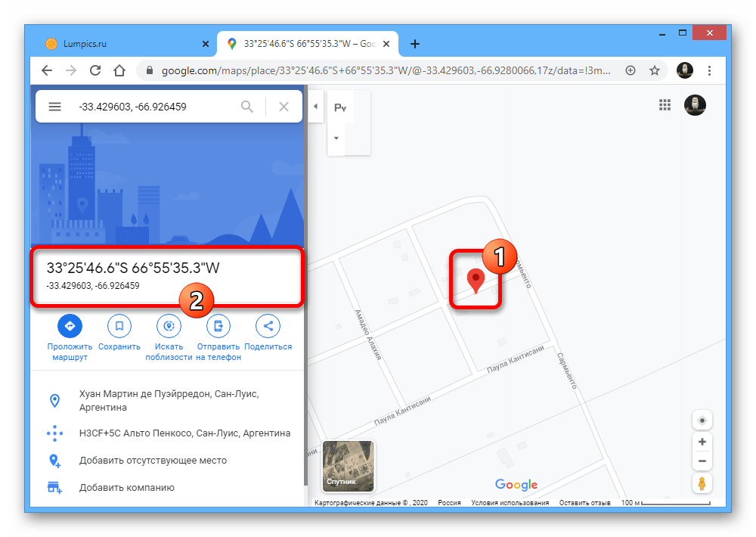Viewport: 756px width, 537px height.
Task: Open the Google Maps hamburger menu
Action: 54,107
